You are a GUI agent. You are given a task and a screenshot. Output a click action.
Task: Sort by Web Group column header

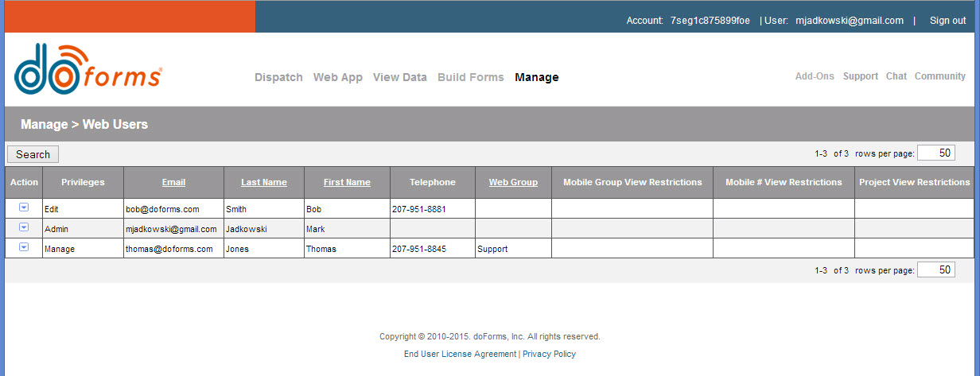click(513, 182)
